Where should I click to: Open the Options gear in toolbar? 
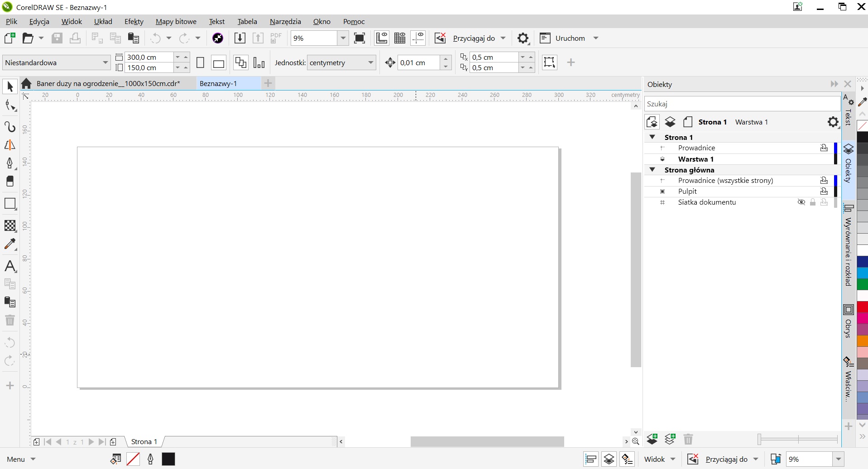(x=523, y=38)
